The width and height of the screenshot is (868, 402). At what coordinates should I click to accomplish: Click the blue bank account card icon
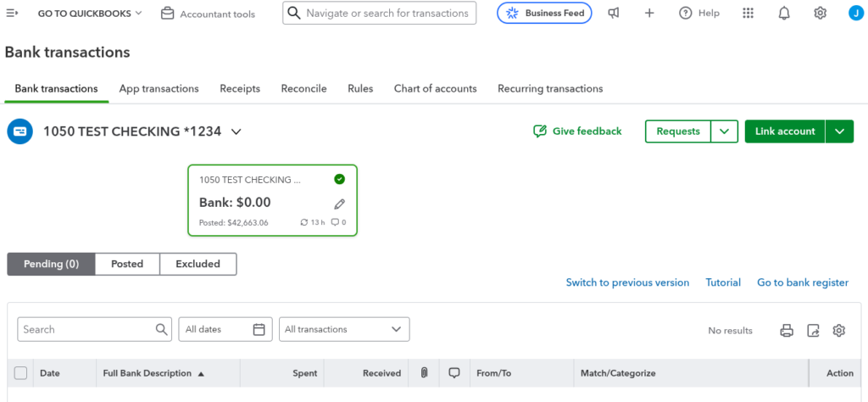coord(20,131)
